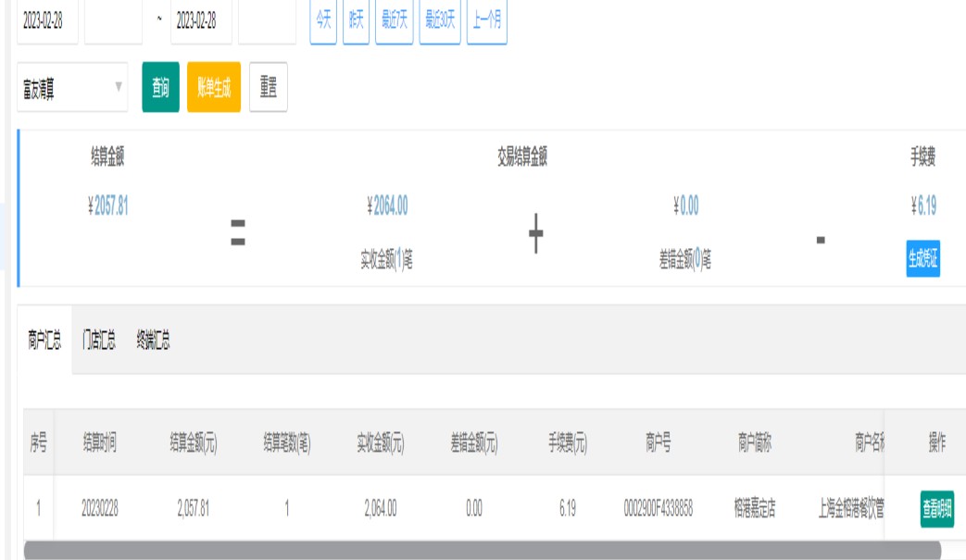This screenshot has height=560, width=966.
Task: Open the 终端汇总 tab
Action: click(x=153, y=341)
